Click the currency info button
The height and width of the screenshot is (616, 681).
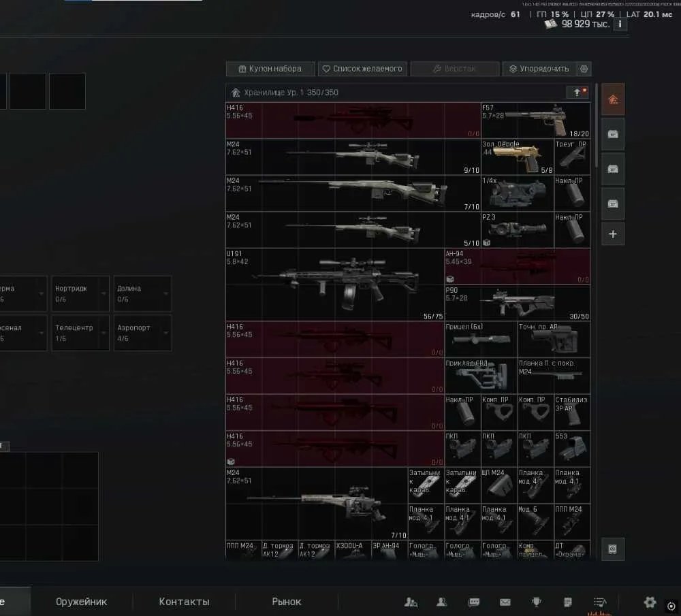[620, 25]
